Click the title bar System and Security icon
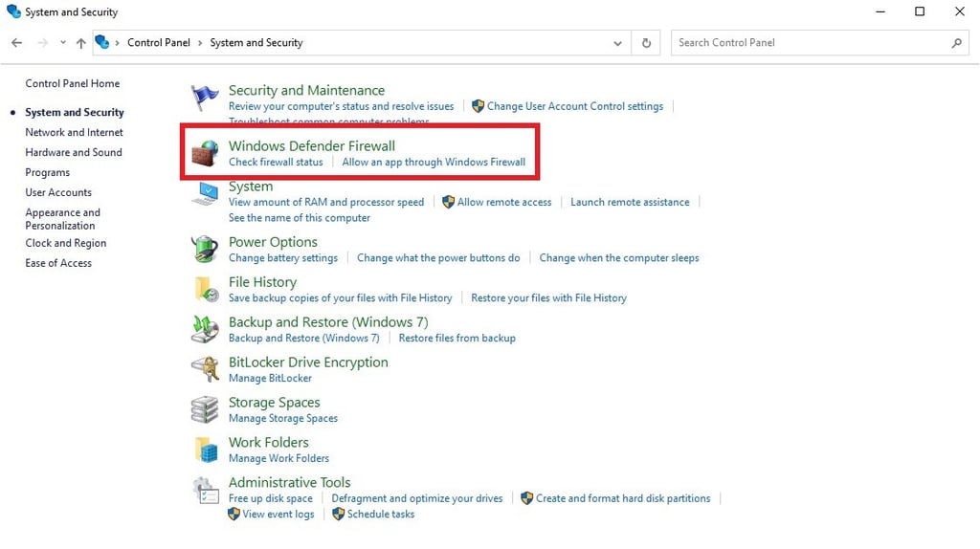980x549 pixels. [x=13, y=11]
